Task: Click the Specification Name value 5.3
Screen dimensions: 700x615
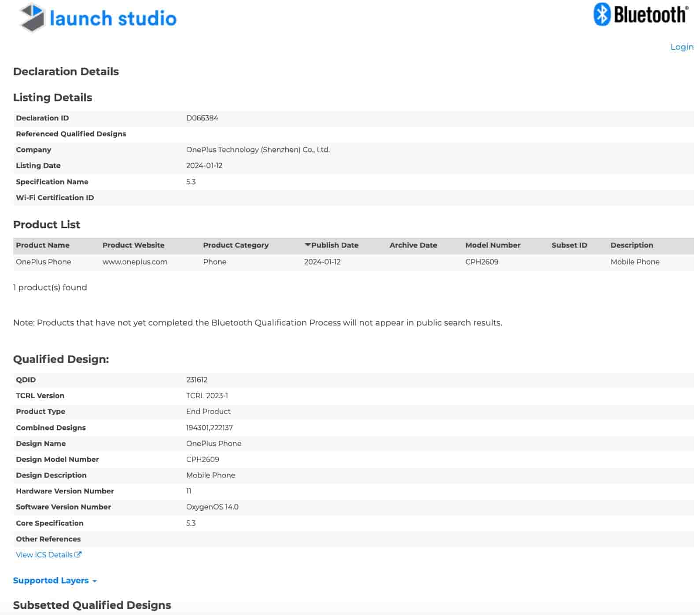Action: click(191, 182)
